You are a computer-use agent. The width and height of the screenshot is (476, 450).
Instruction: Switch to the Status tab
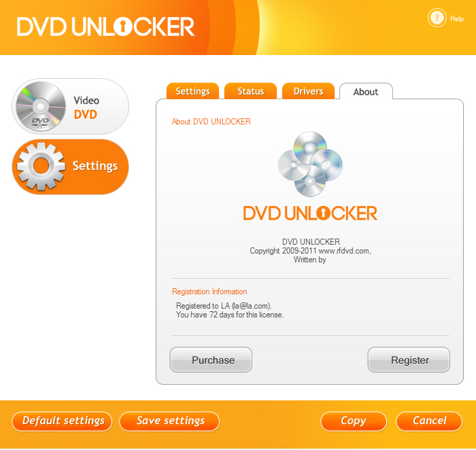pyautogui.click(x=250, y=91)
